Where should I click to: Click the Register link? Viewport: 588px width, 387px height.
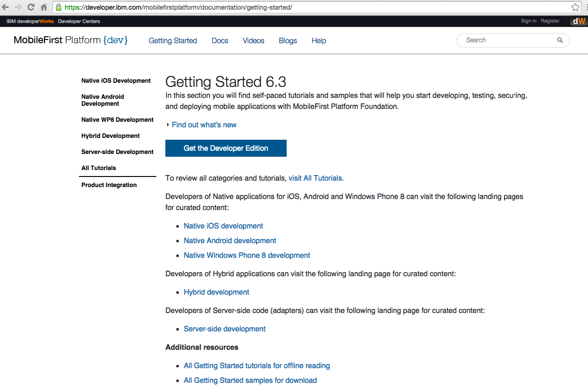550,21
